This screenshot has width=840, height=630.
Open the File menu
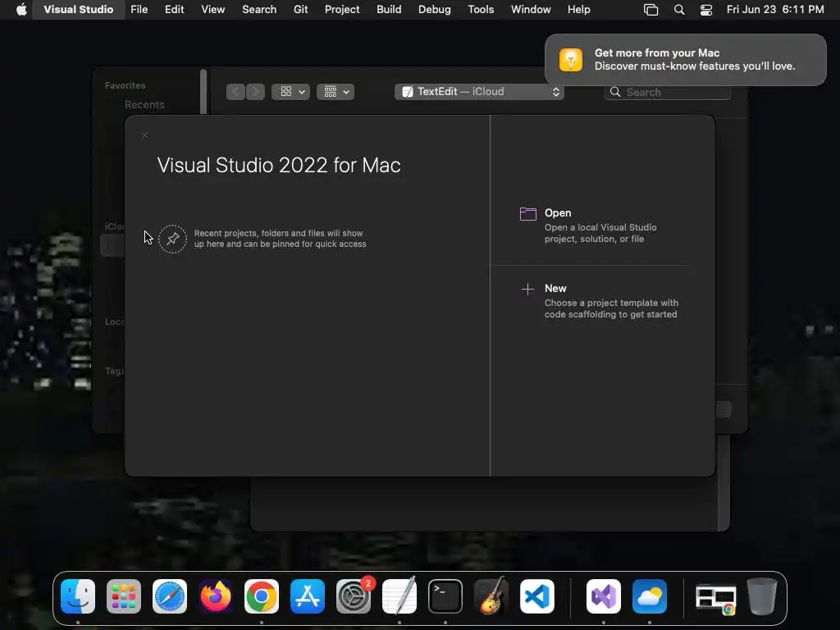[139, 10]
